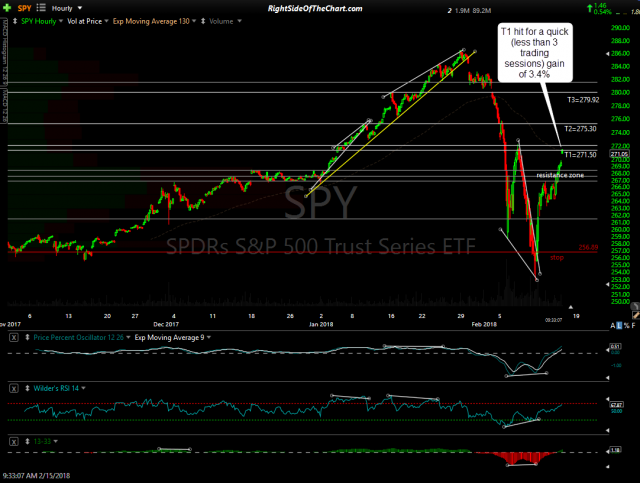Screen dimensions: 640x483
Task: Click the T2=275.30 target label
Action: tap(580, 129)
